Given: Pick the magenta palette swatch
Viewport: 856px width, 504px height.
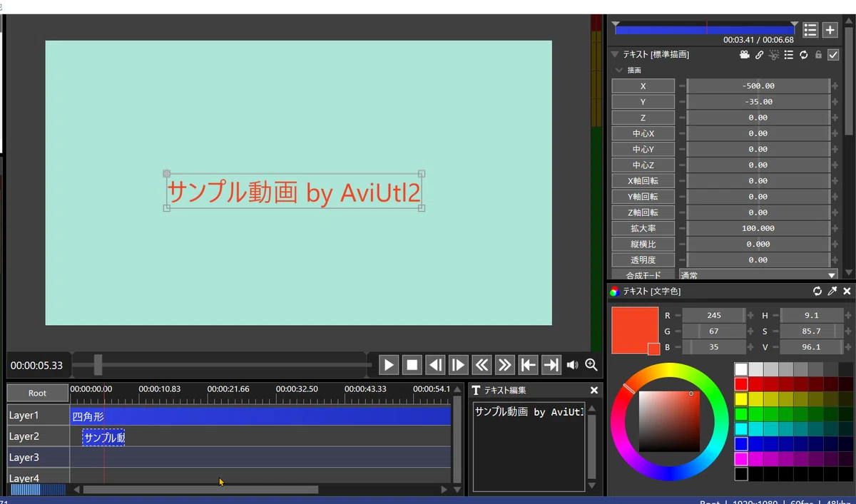Looking at the screenshot, I should pos(741,459).
